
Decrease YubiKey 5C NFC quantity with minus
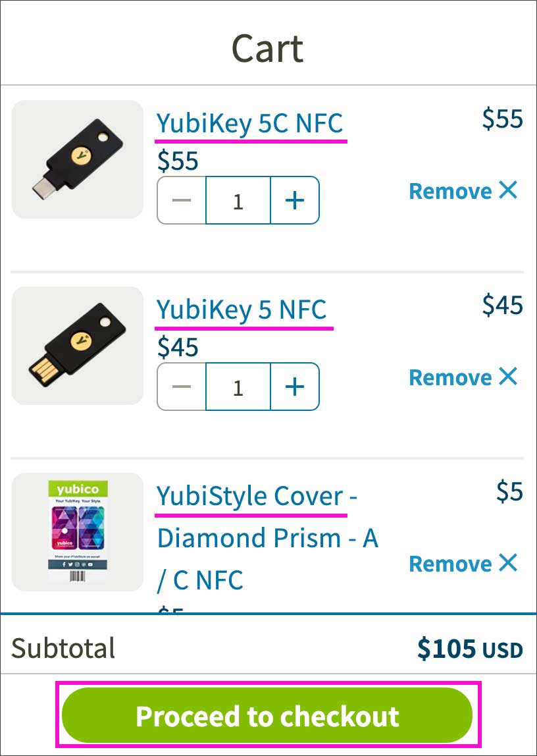pos(181,201)
